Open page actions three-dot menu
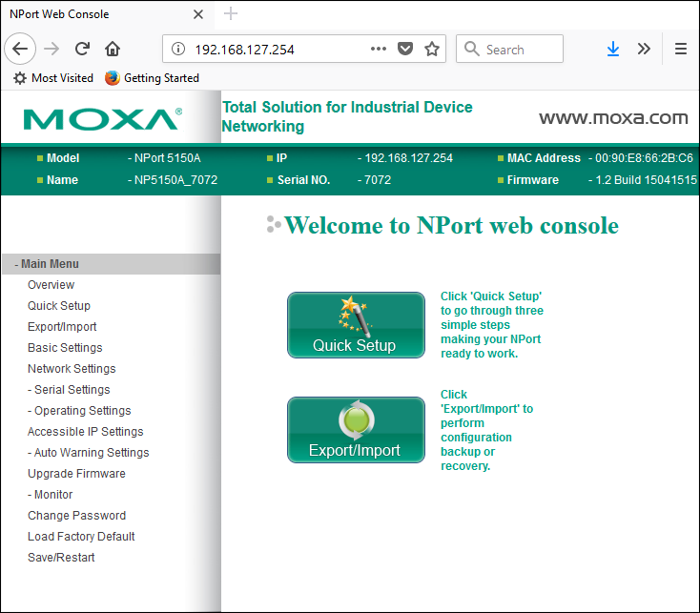Image resolution: width=700 pixels, height=613 pixels. click(x=378, y=49)
